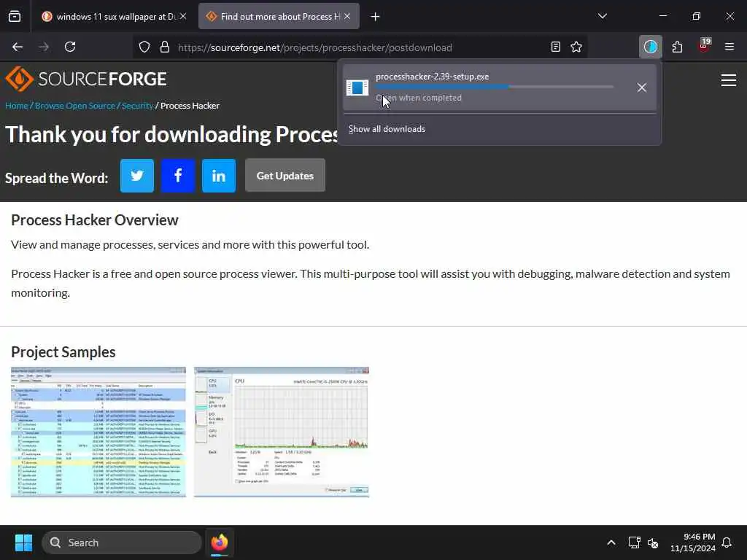Click processhacker-2.39-setup.exe download entry

[x=499, y=87]
